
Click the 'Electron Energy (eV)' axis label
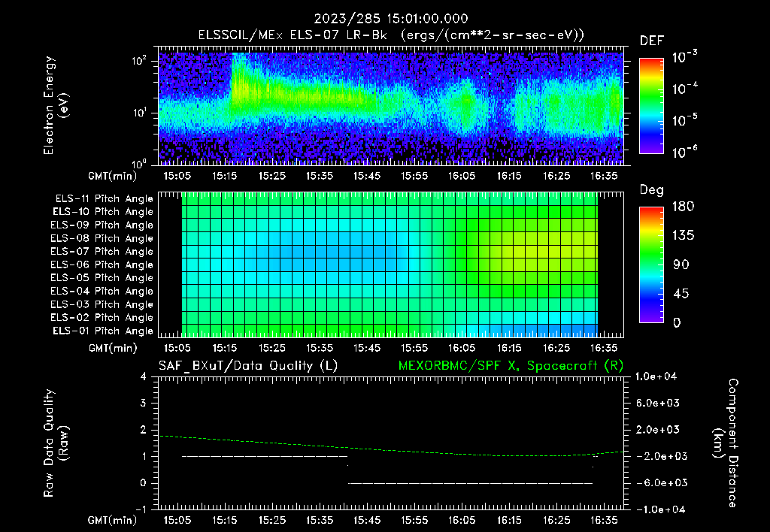(56, 105)
